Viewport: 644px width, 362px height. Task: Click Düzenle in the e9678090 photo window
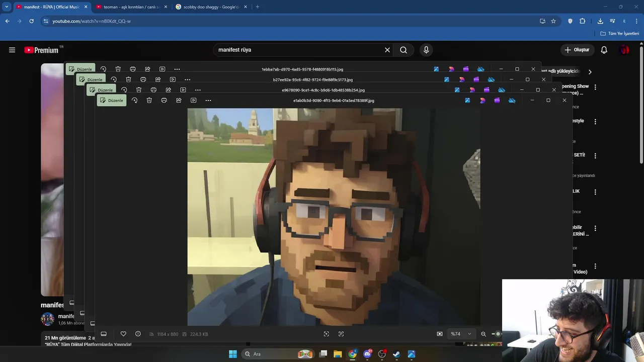[102, 90]
